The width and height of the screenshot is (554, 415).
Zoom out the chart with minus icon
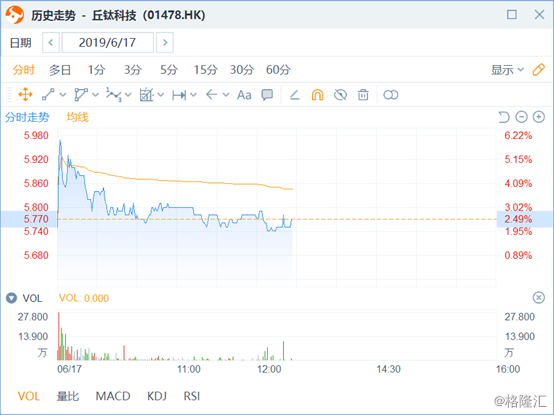tap(521, 117)
